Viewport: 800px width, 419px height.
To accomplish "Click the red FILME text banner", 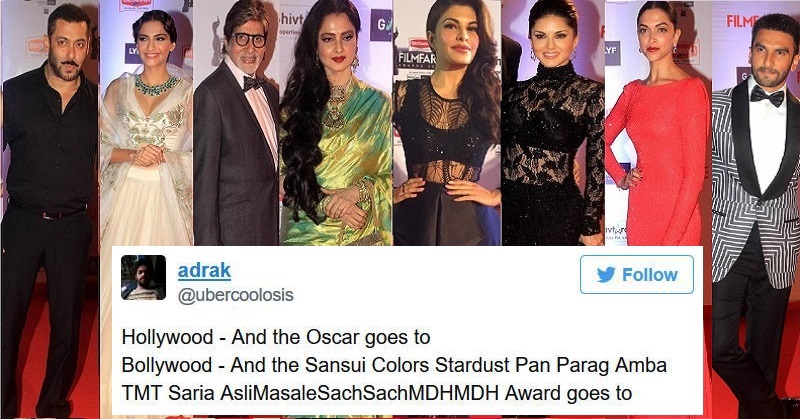I will (738, 21).
